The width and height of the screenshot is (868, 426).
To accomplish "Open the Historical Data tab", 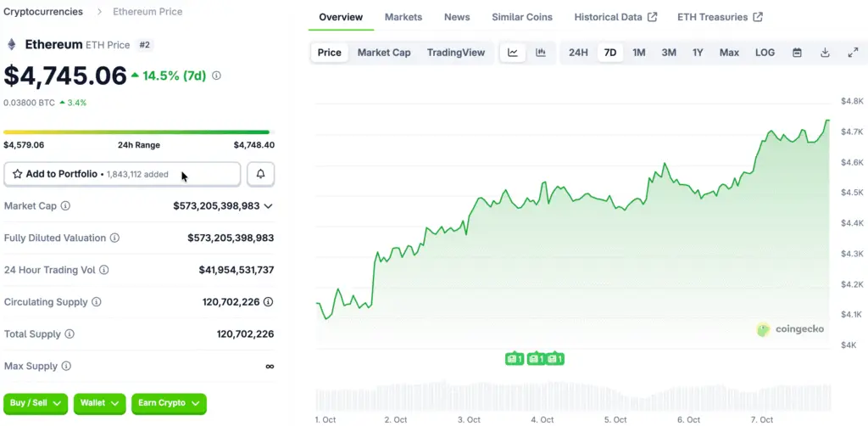I will pyautogui.click(x=615, y=17).
